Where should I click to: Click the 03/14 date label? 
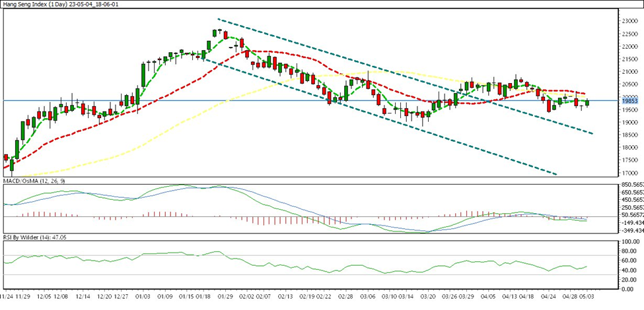406,295
